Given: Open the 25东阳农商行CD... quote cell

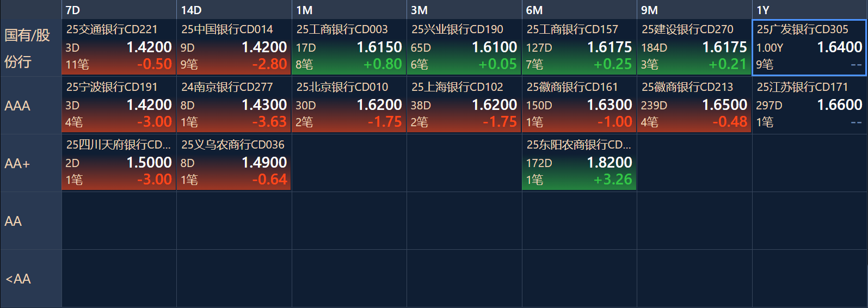Looking at the screenshot, I should click(x=579, y=163).
